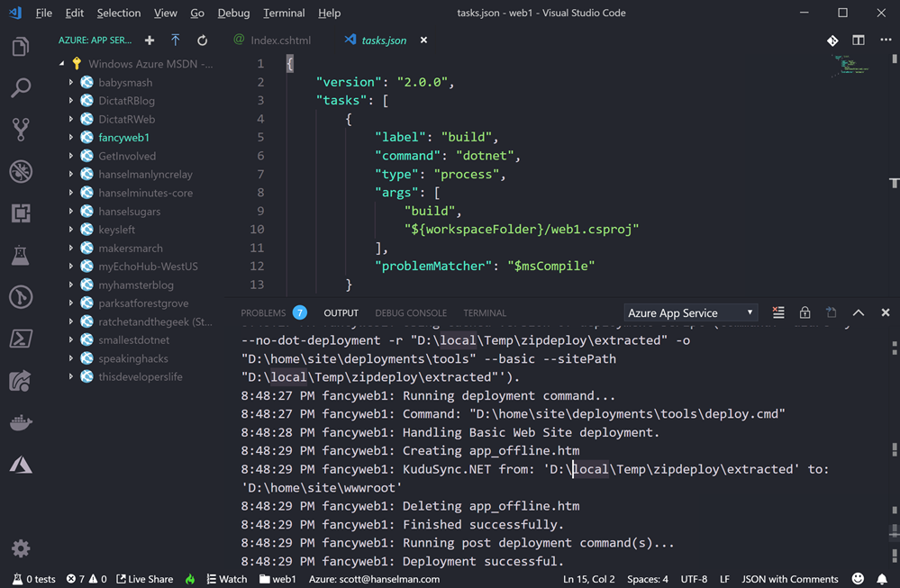
Task: Open the Terminal menu
Action: click(284, 13)
